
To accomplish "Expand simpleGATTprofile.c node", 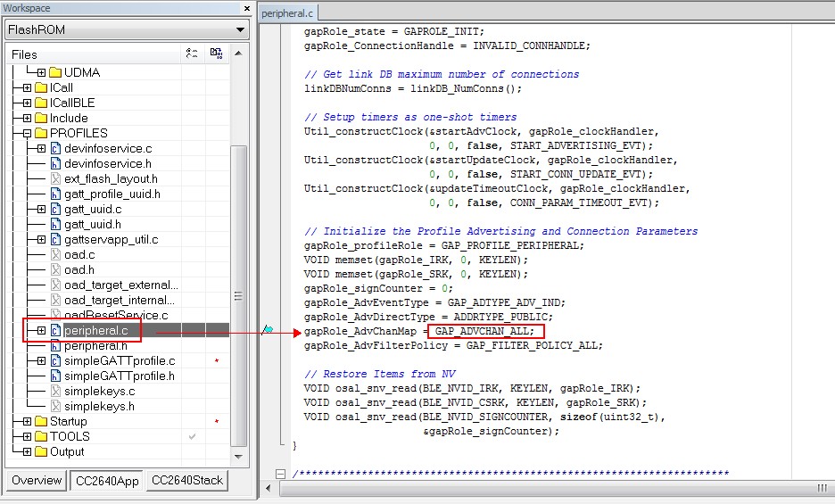I will (x=42, y=361).
